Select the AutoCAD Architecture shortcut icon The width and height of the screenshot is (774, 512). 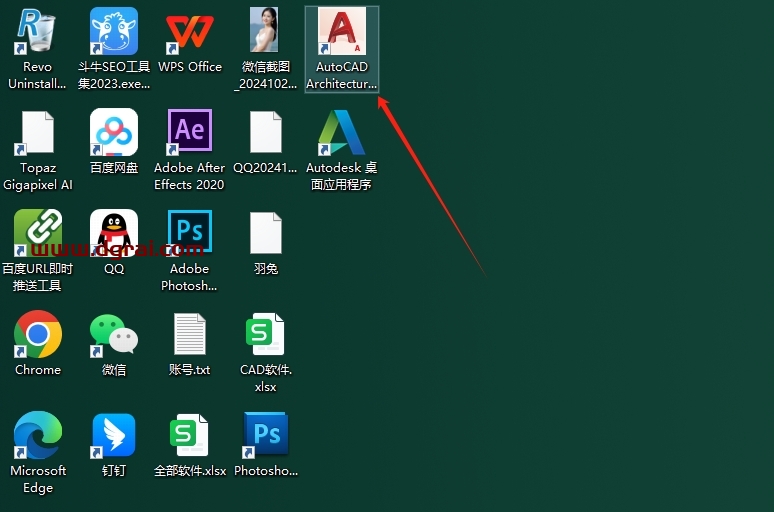pos(342,31)
